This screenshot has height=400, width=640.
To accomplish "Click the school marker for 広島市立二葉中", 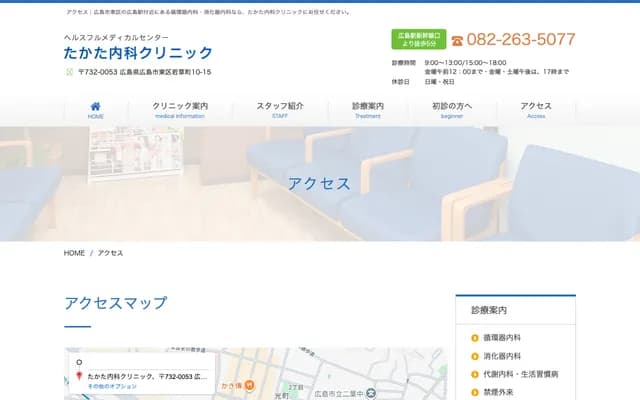I will pyautogui.click(x=371, y=393).
